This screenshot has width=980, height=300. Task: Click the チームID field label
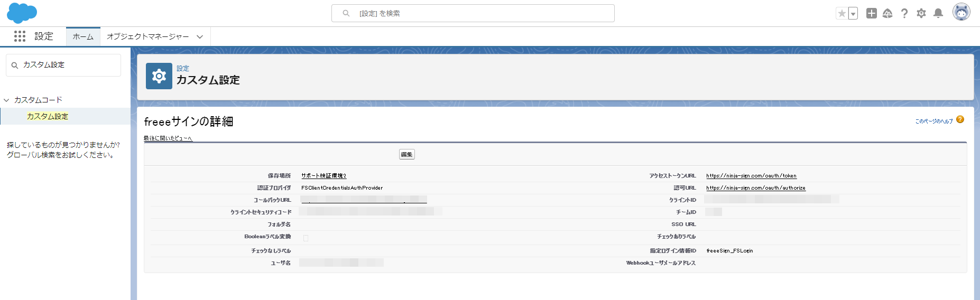686,212
